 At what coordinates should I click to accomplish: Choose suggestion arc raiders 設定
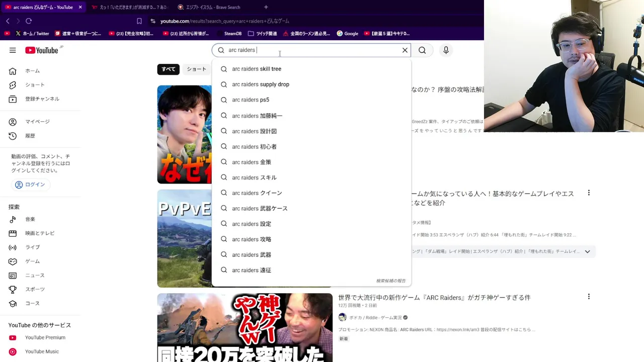[x=311, y=224]
